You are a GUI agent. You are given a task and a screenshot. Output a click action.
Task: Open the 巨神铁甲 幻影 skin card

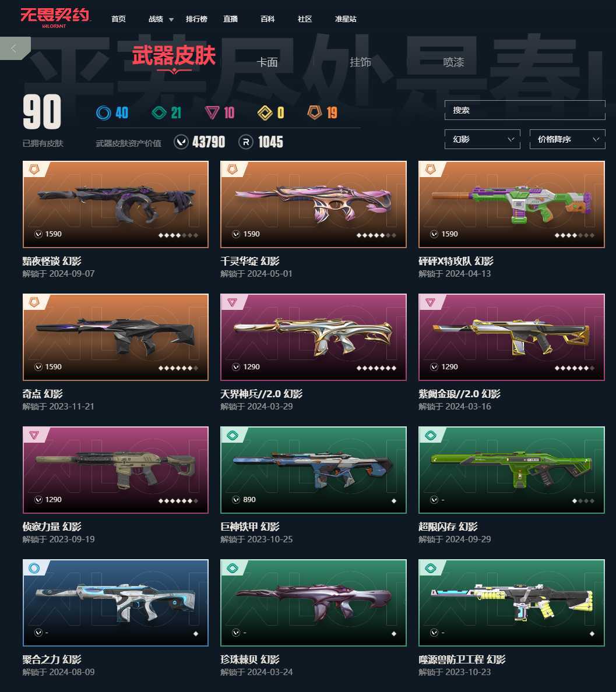313,470
